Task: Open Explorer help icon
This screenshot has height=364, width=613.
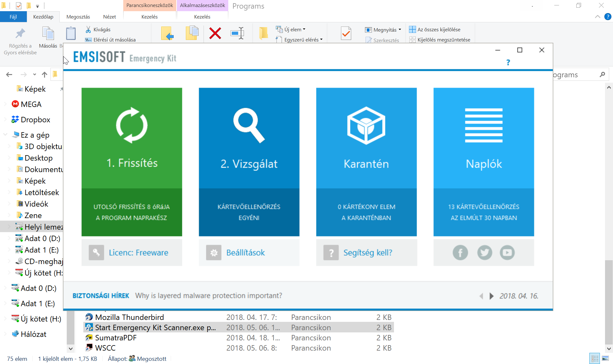Action: tap(608, 17)
